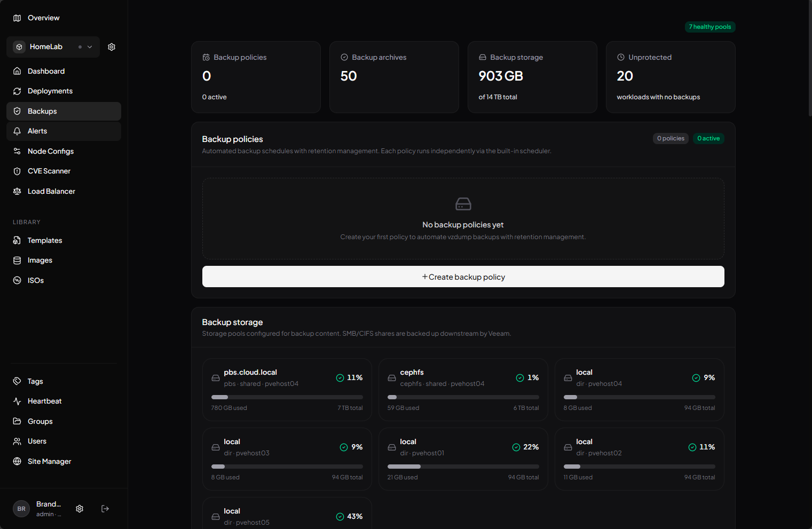The height and width of the screenshot is (529, 812).
Task: Click the Site Manager globe icon
Action: (17, 461)
